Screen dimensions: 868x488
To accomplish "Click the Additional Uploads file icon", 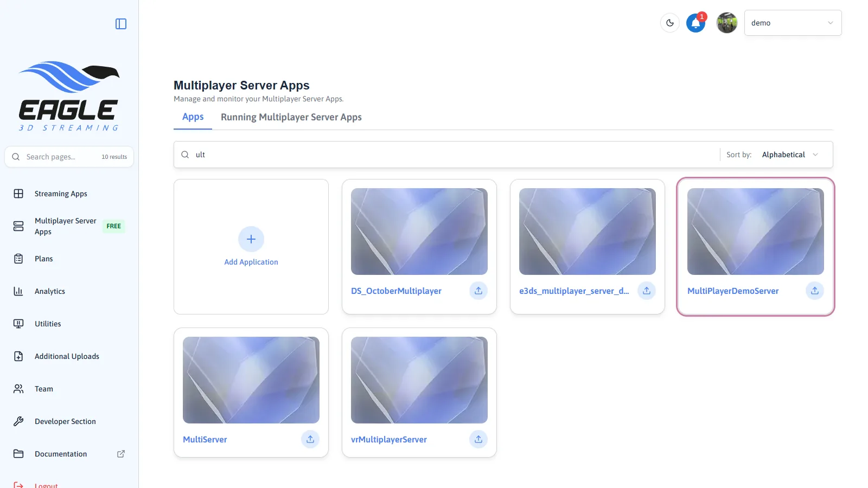I will [18, 356].
